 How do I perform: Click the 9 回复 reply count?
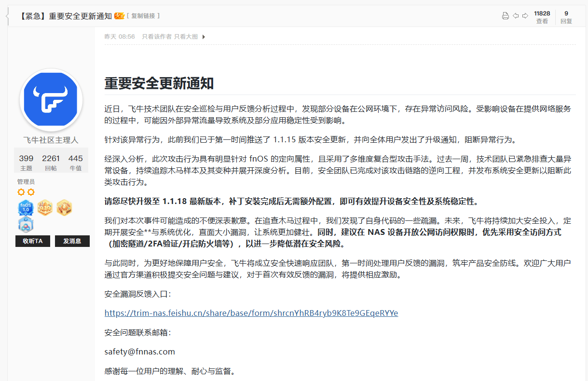tap(566, 17)
